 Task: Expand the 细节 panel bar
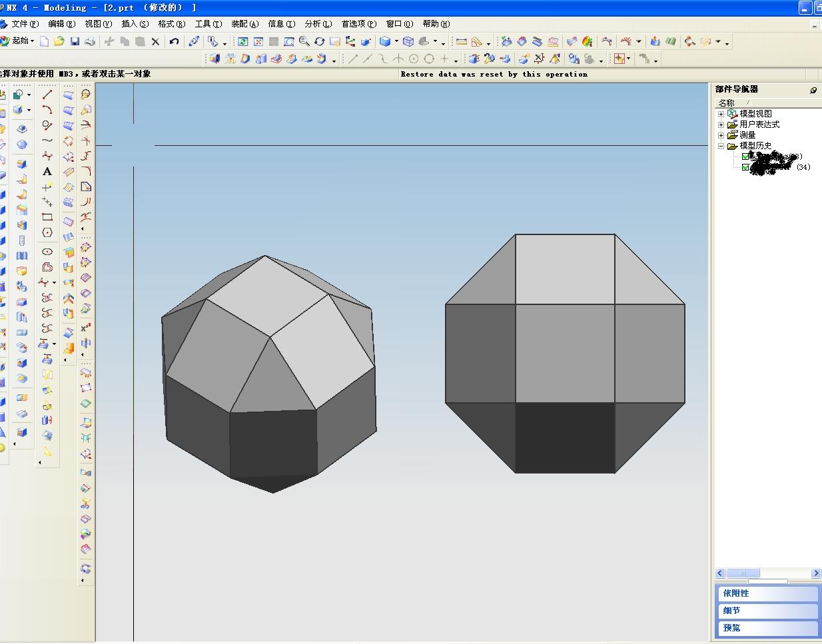pos(767,611)
